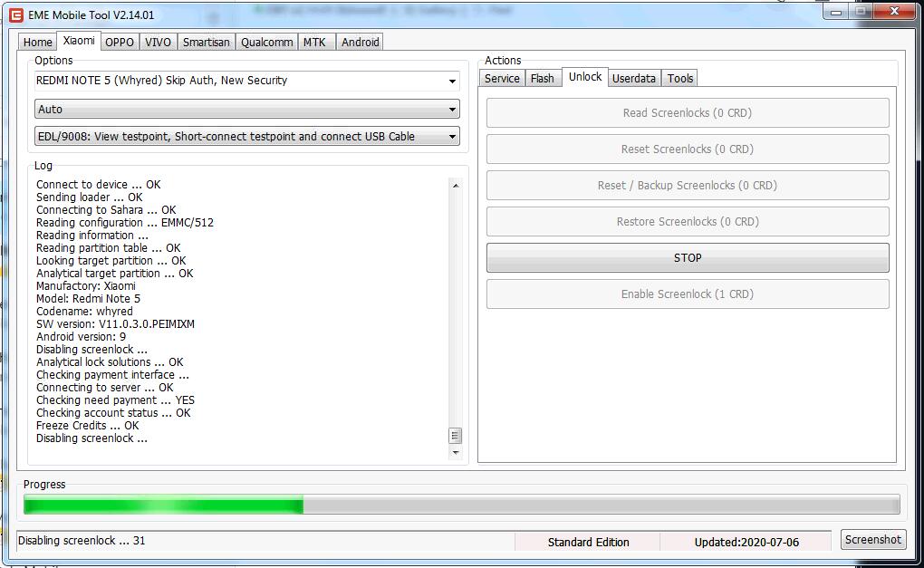Click the log scrollbar up arrow
Image resolution: width=924 pixels, height=568 pixels.
point(455,186)
